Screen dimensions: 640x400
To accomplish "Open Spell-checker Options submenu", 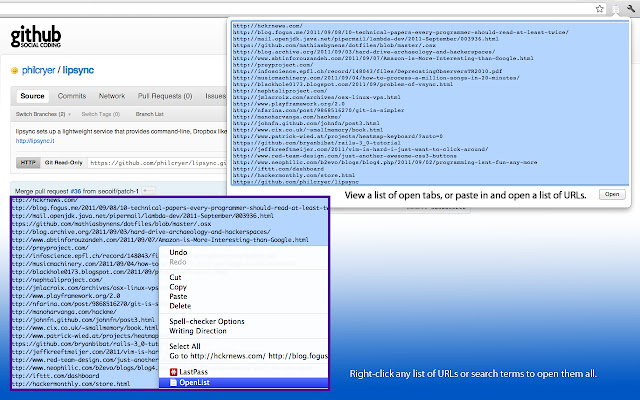I will 207,321.
